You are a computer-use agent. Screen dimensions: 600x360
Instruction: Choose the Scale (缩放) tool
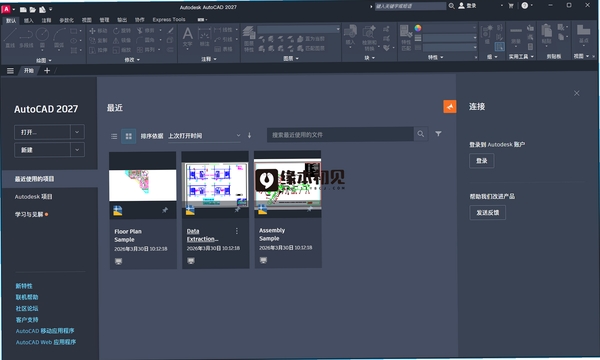(x=122, y=50)
